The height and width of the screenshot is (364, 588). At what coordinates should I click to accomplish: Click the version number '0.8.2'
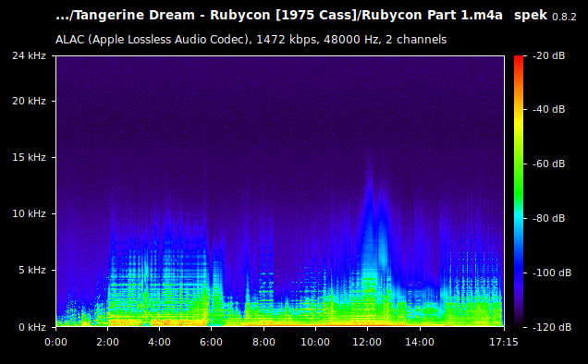[564, 17]
